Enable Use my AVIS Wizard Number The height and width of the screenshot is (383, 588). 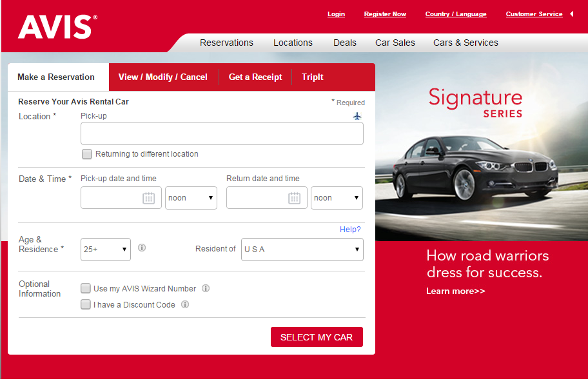coord(86,288)
